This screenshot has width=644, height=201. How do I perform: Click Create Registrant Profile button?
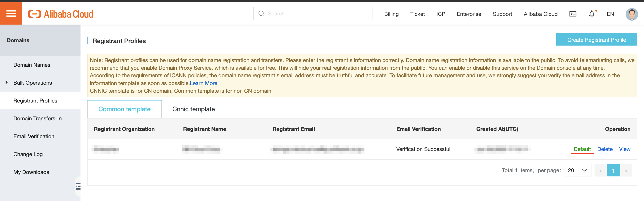[596, 40]
